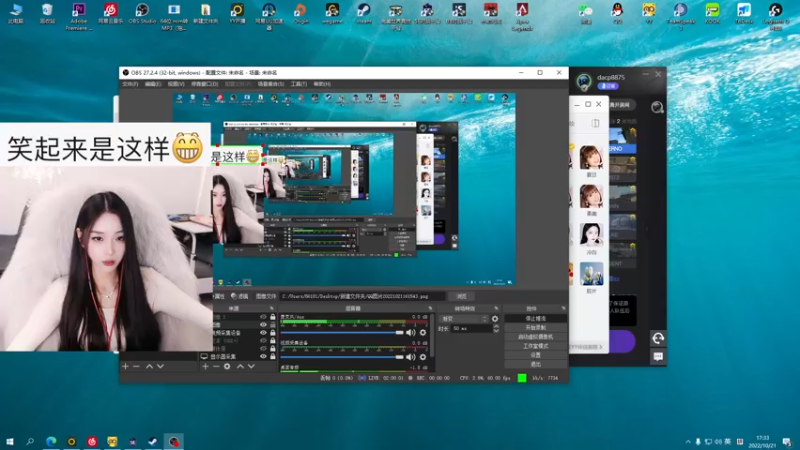
Task: Move the selected source up
Action: pos(240,366)
